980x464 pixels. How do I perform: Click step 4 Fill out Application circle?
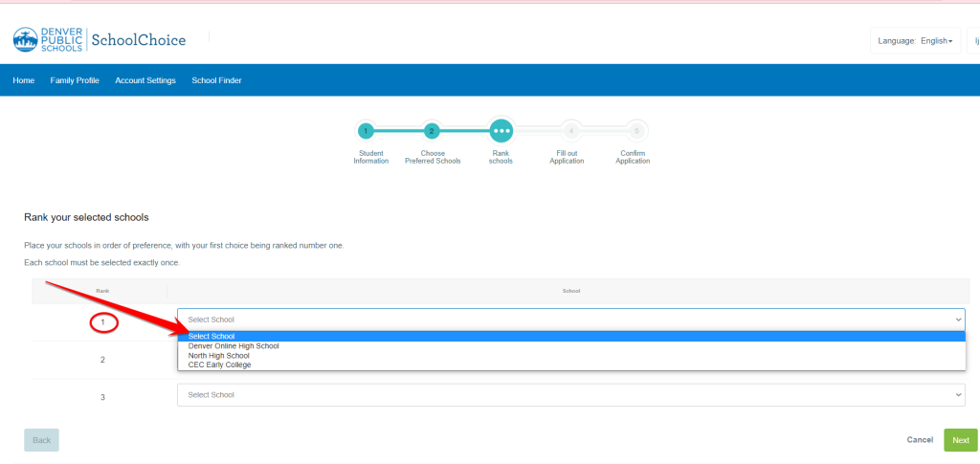pyautogui.click(x=571, y=131)
